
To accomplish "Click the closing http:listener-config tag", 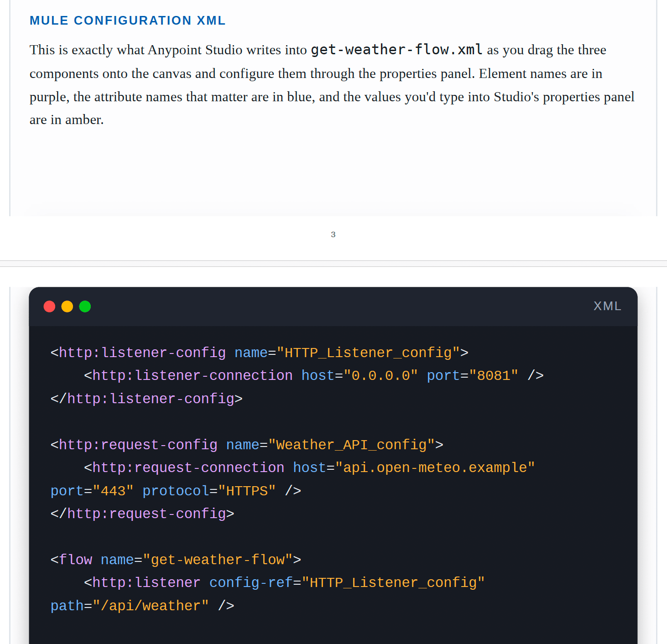I will point(146,399).
